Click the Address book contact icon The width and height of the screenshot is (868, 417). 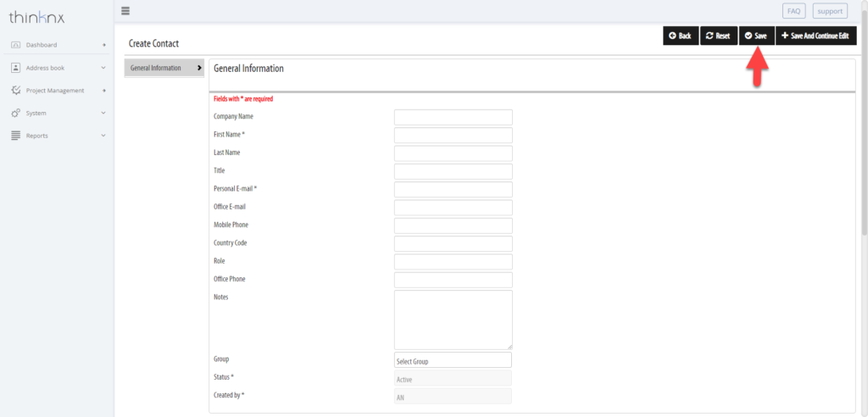click(15, 68)
